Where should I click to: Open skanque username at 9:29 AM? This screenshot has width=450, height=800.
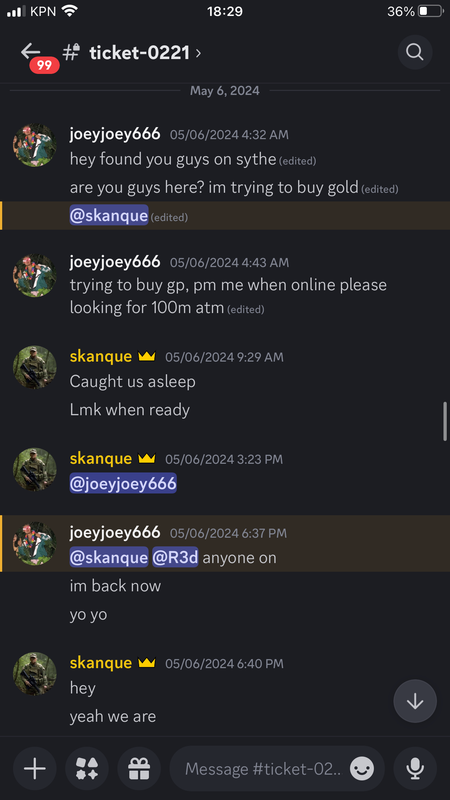coord(101,357)
